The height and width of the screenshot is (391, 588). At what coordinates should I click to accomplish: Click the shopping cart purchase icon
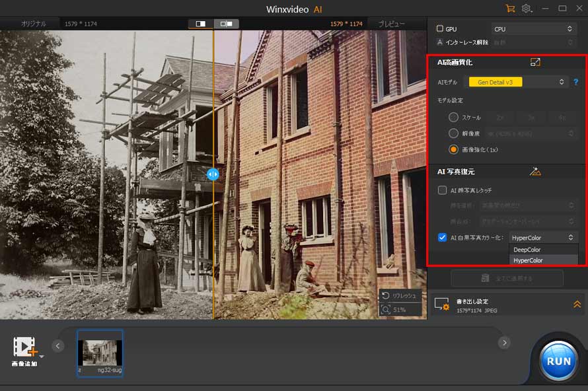(x=509, y=9)
